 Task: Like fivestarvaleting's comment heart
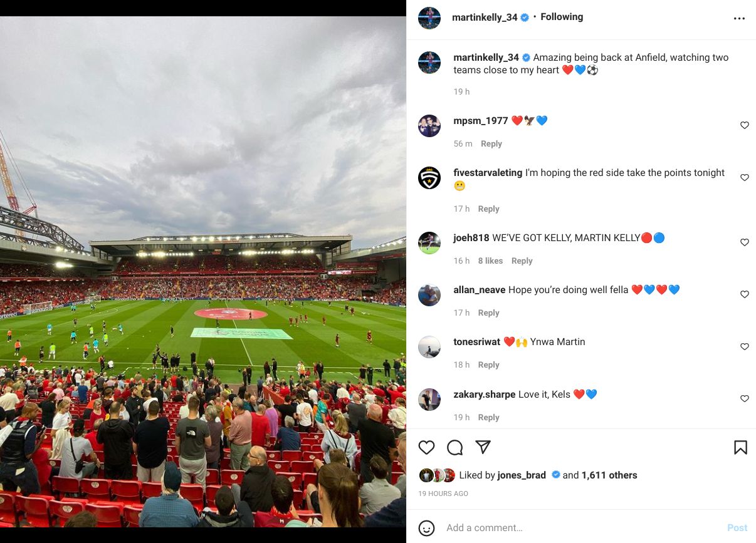coord(745,178)
